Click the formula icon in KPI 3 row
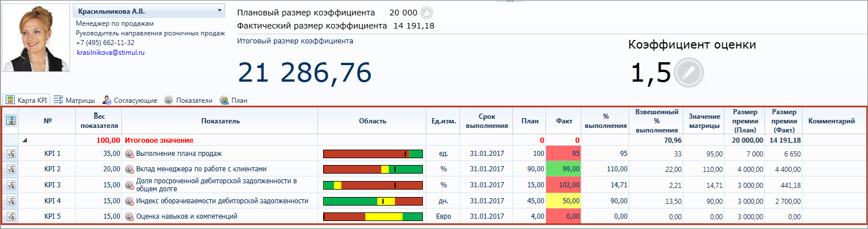The width and height of the screenshot is (868, 229). [x=11, y=185]
